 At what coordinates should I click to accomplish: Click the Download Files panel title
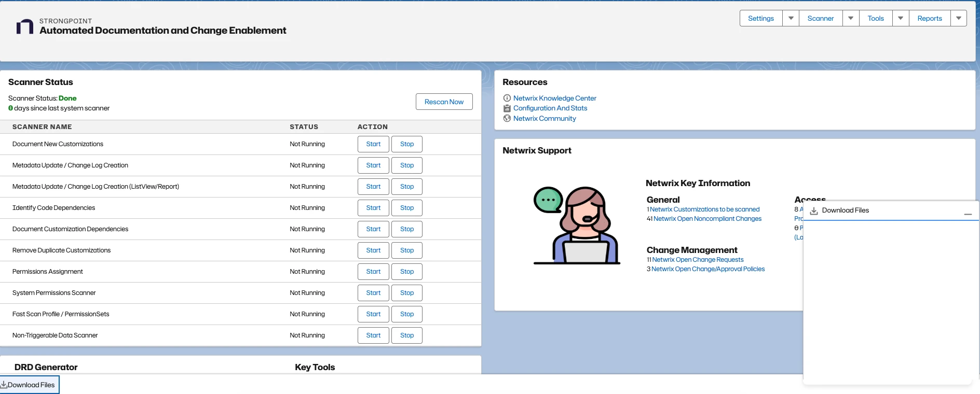(x=846, y=210)
